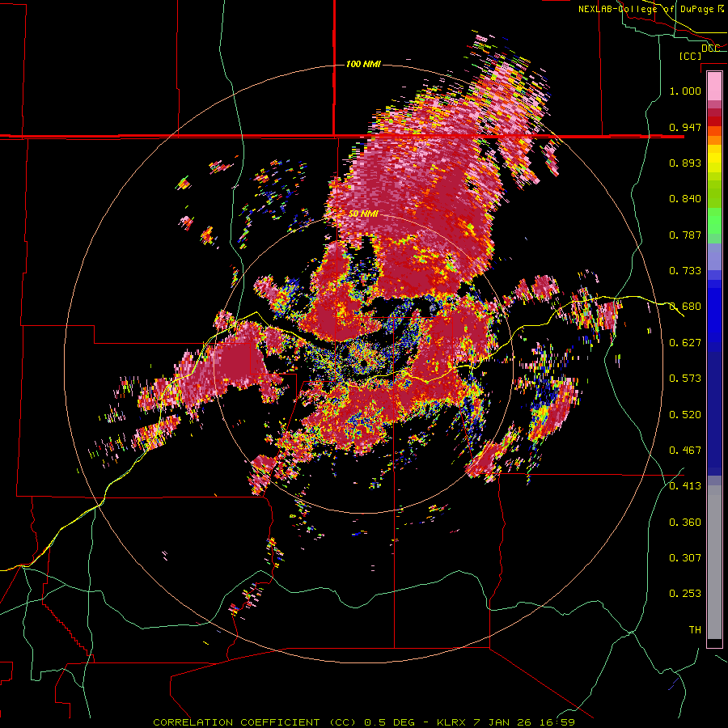Click the 0.840 legend value
The width and height of the screenshot is (728, 728).
click(x=685, y=199)
